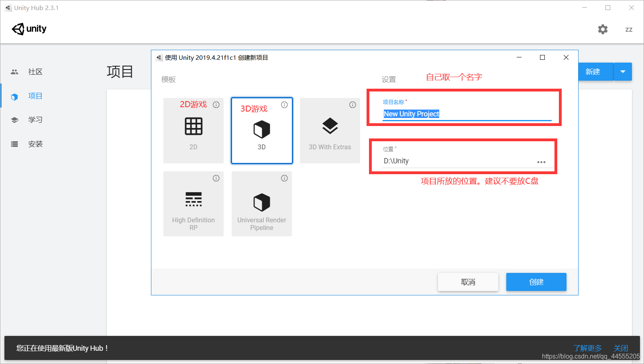Click the 新建 new project button
The image size is (644, 364).
coord(596,72)
